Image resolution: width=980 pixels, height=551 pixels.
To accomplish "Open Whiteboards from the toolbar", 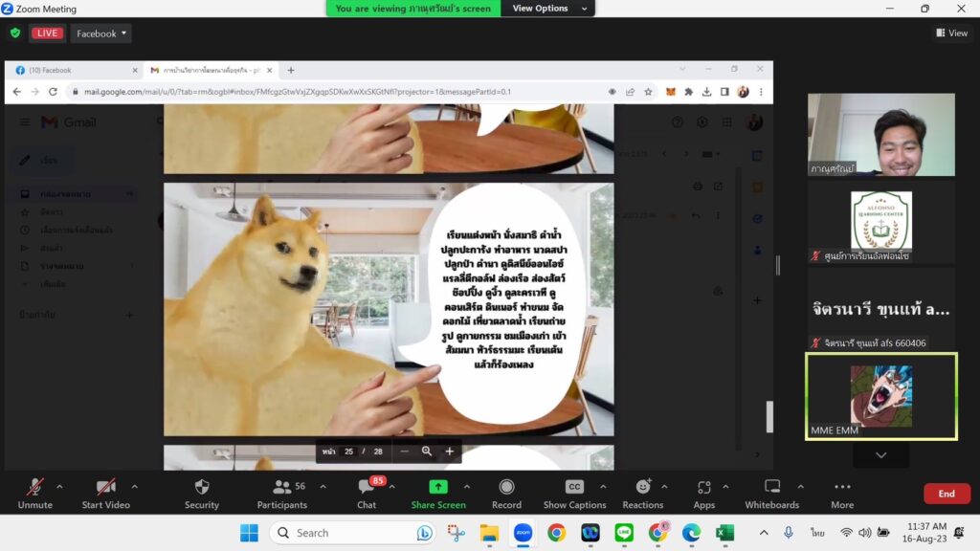I will pos(771,487).
